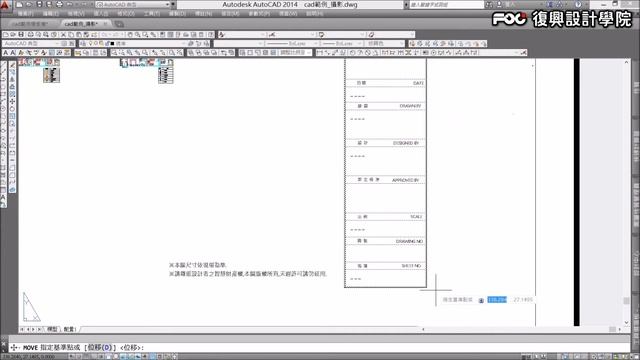Viewport: 640px width, 360px height.
Task: Click the Multiline Text A icon in Text toolbar
Action: 5,53
